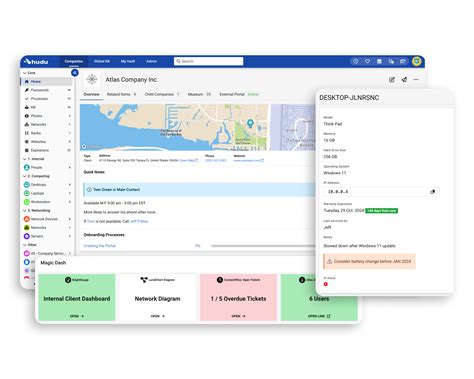Click the edit company icon
Screen dimensions: 474x379
(392, 80)
